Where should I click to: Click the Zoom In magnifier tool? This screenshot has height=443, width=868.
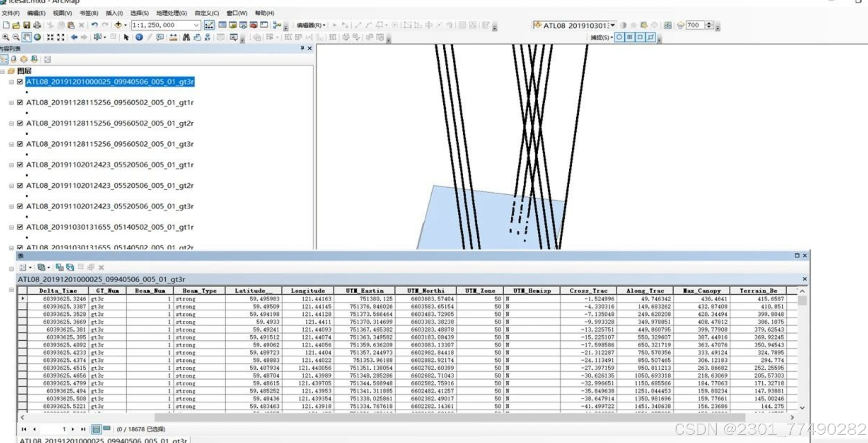click(5, 37)
